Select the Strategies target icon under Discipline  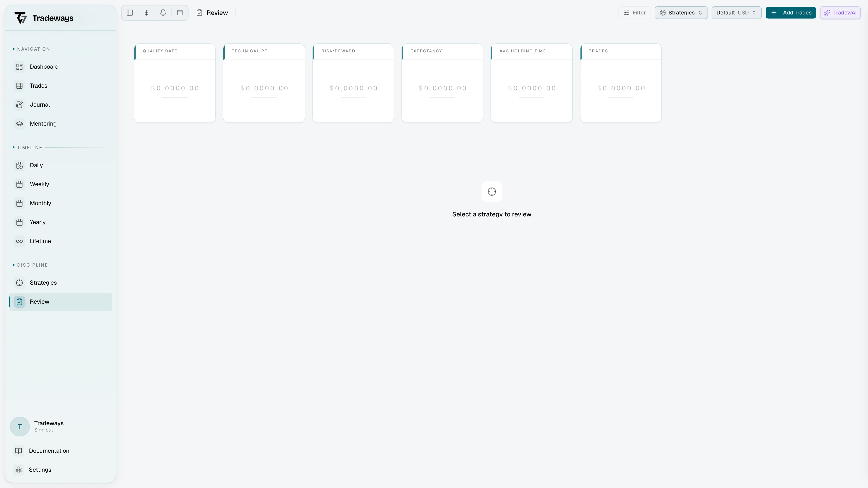tap(19, 283)
